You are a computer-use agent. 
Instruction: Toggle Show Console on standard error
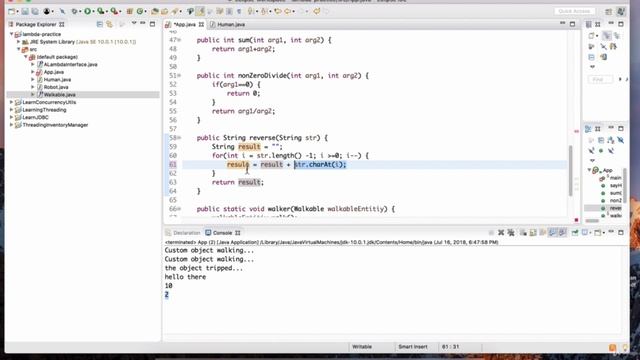coord(562,233)
